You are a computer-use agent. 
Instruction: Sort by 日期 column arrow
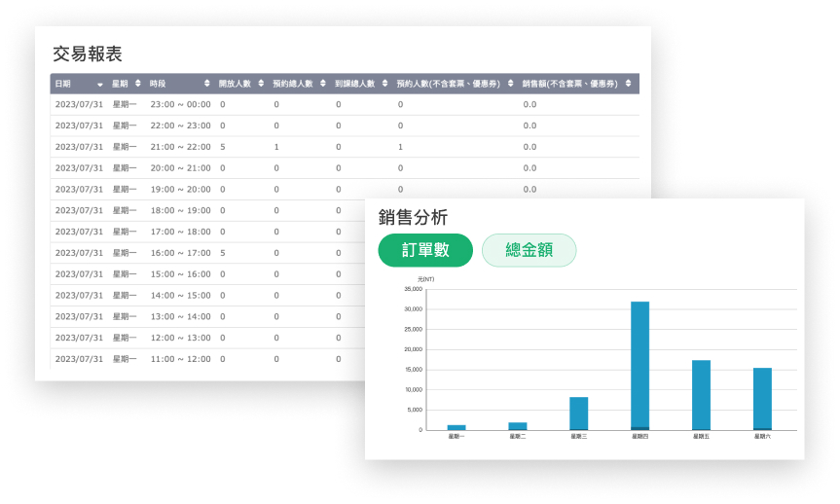99,84
